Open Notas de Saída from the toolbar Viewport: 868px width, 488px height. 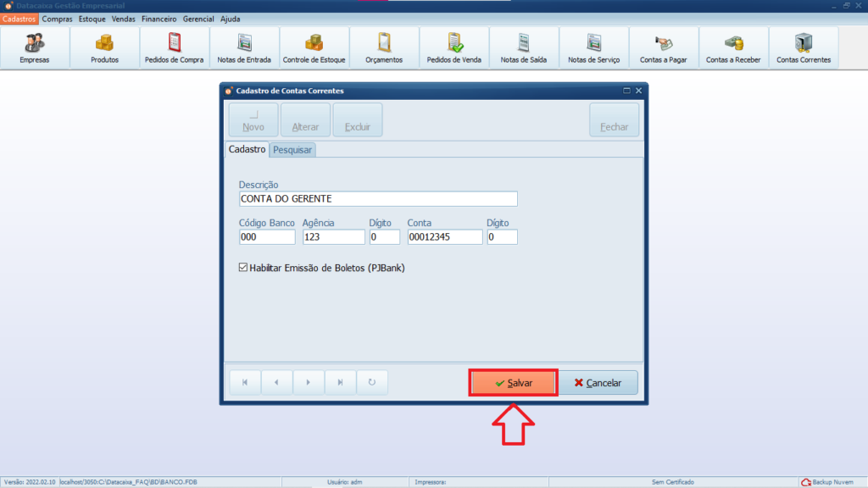[524, 47]
